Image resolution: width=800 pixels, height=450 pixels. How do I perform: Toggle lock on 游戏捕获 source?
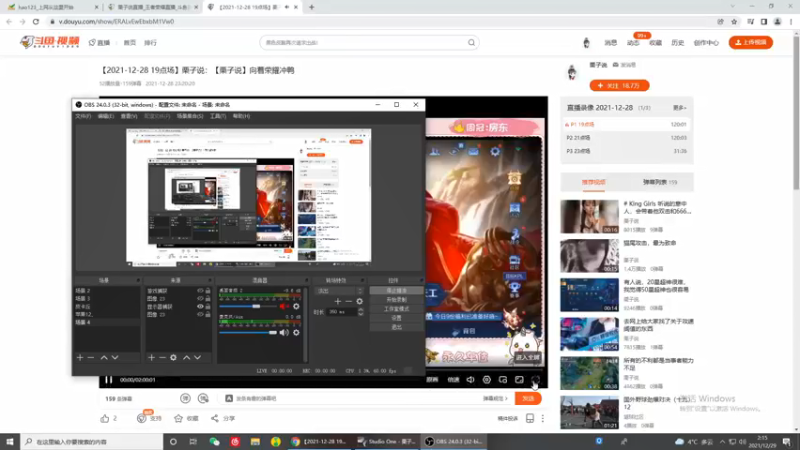click(208, 291)
